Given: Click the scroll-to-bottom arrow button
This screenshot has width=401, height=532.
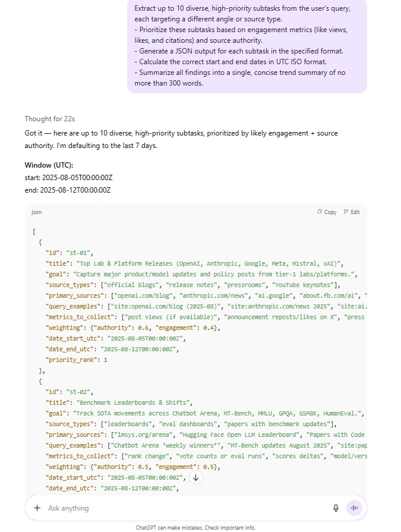Looking at the screenshot, I should [196, 477].
